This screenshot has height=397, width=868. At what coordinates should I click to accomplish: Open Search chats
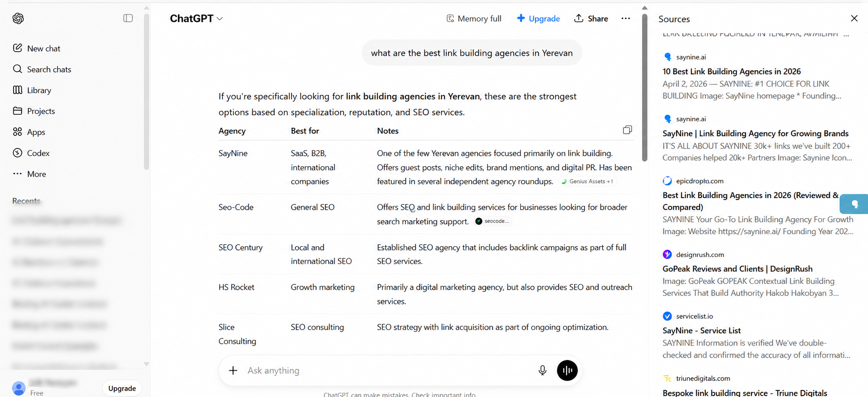pyautogui.click(x=42, y=69)
